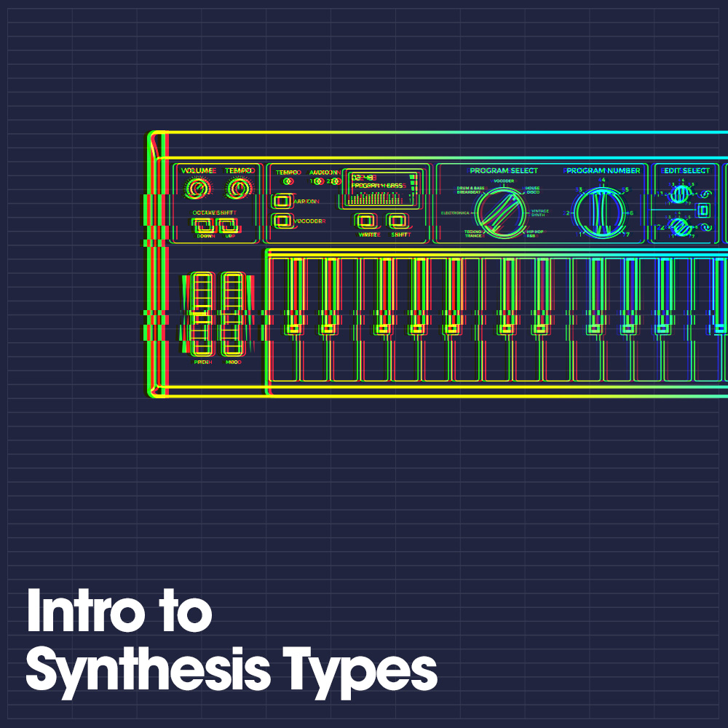
Task: Select the PROGRAM SELECT panel label
Action: point(504,170)
